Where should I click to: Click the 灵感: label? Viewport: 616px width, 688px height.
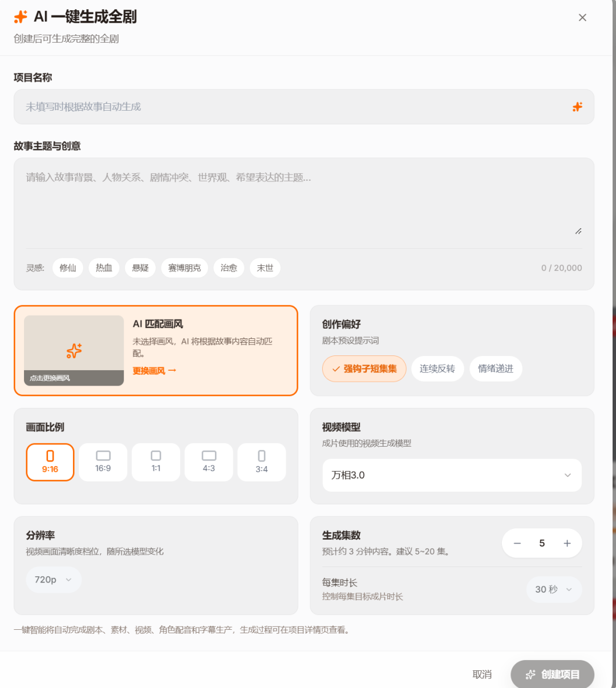[x=35, y=268]
